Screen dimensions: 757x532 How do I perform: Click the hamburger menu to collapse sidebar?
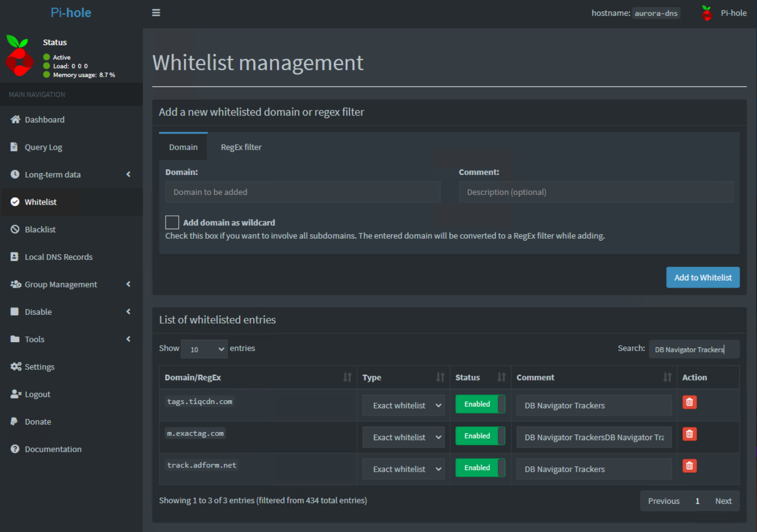(x=156, y=12)
